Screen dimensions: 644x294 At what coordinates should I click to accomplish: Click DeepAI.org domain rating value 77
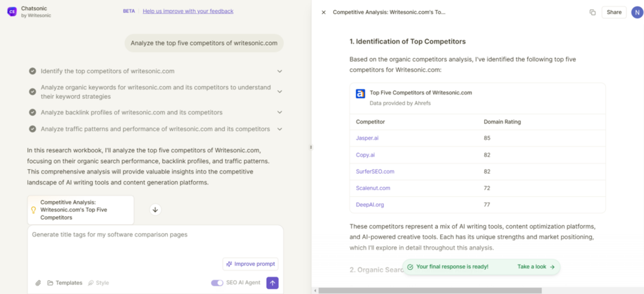tap(487, 205)
